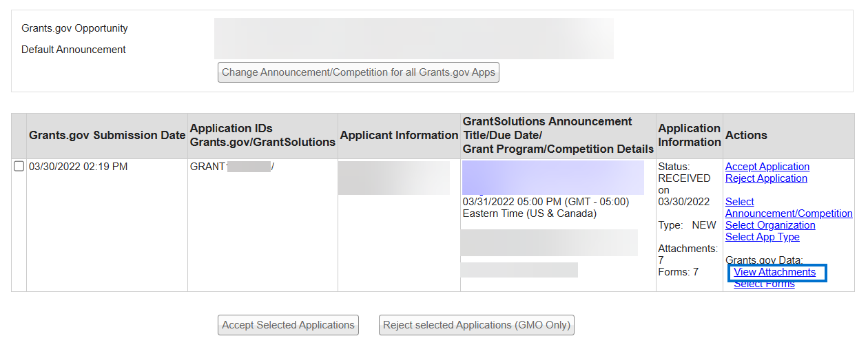Open the View Attachments link
Viewport: 868px width, 345px height.
pos(774,273)
